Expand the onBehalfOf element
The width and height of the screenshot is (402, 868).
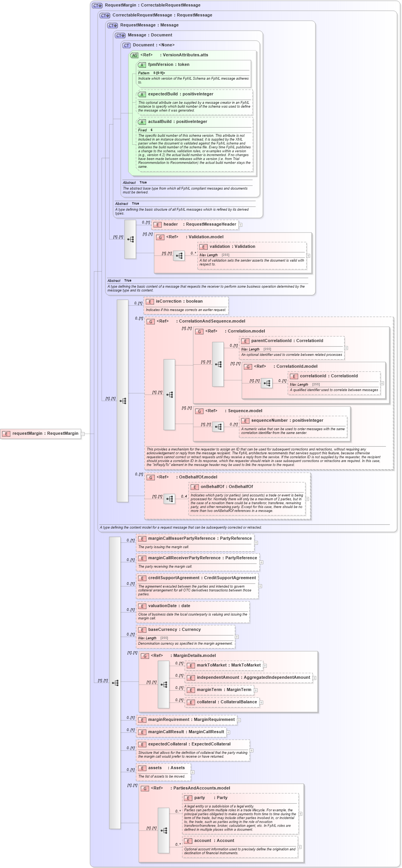pos(307,499)
